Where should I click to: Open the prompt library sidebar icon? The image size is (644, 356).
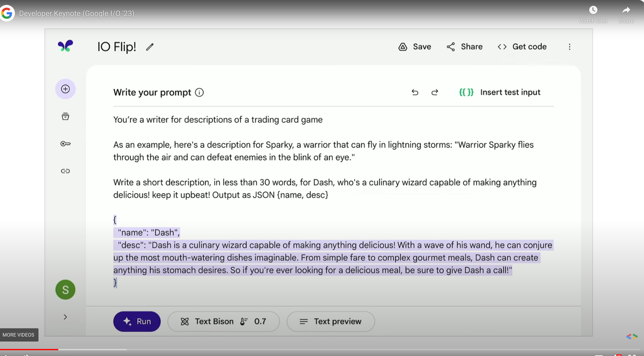pos(66,117)
